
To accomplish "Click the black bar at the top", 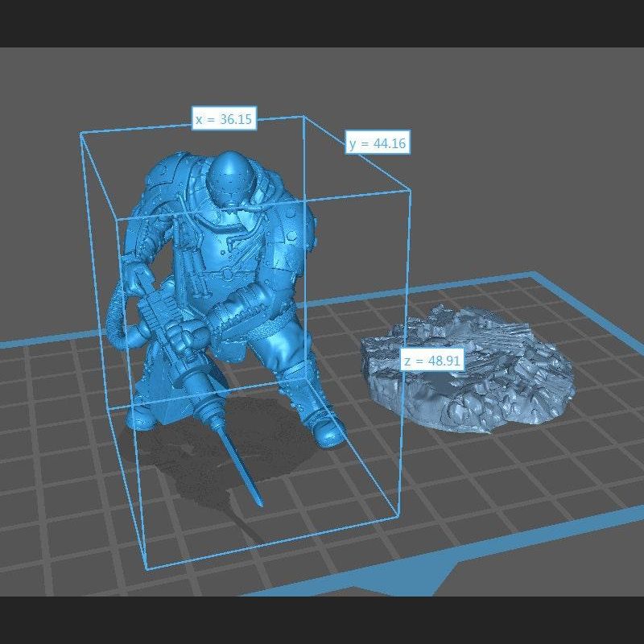I will click(322, 23).
